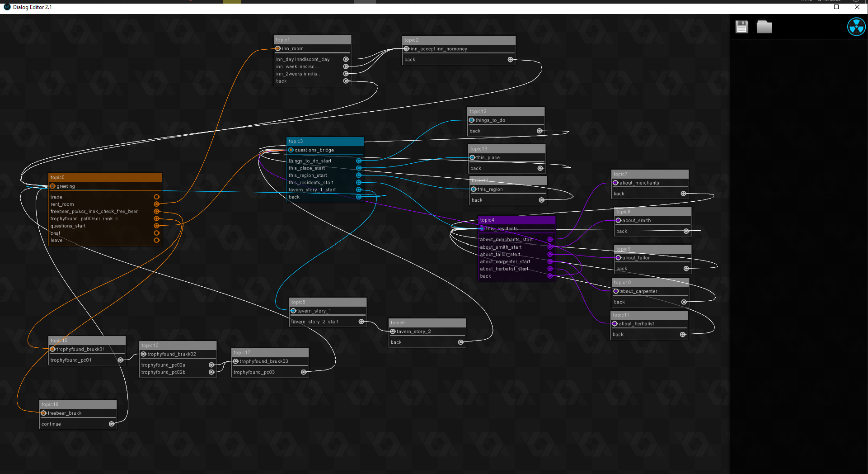The width and height of the screenshot is (868, 474).
Task: Toggle the tavern_story_2_start pin in topic5
Action: (361, 322)
